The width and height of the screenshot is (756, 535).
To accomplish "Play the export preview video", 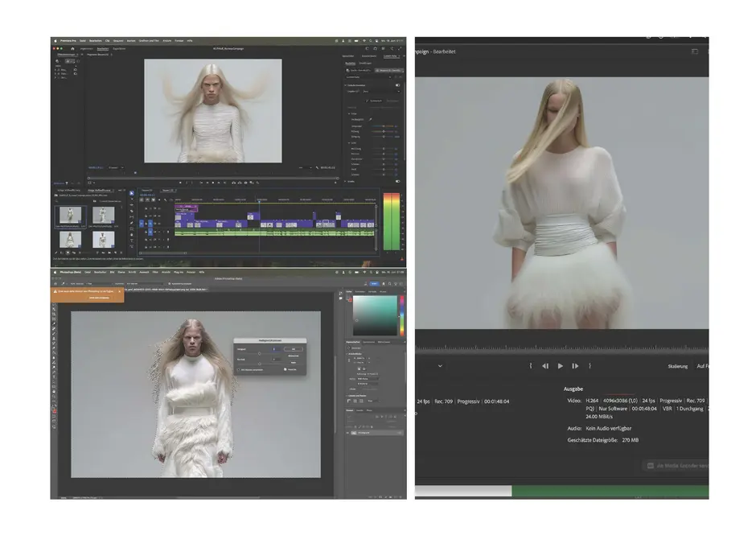I will pyautogui.click(x=560, y=365).
